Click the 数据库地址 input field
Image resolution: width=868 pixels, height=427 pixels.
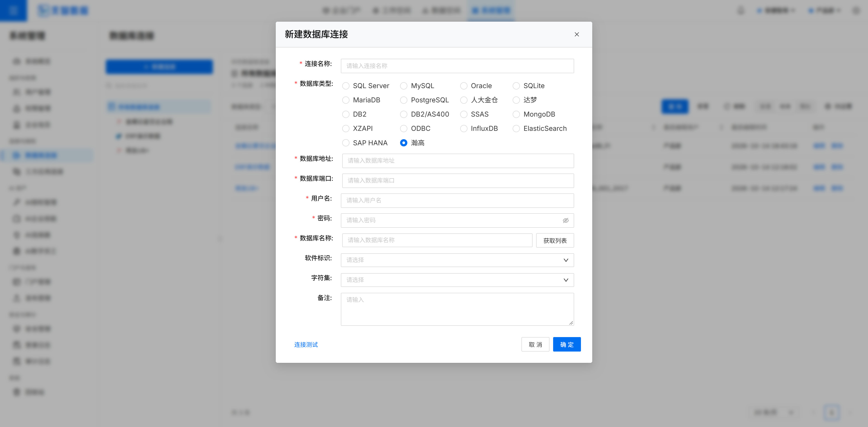click(458, 161)
